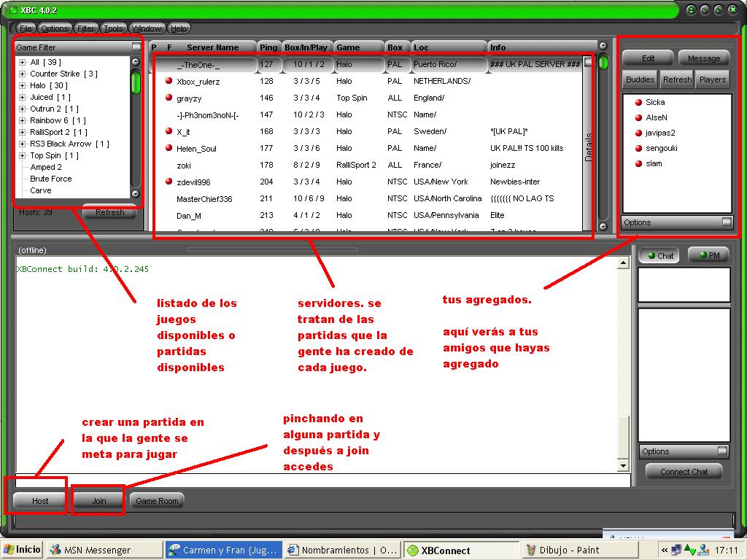Screen dimensions: 747x560
Task: Switch to MSN Messenger in taskbar
Action: click(x=104, y=550)
